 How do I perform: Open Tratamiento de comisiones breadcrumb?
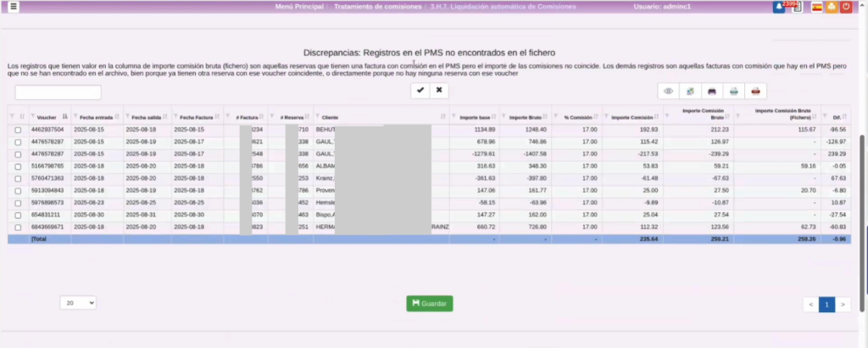376,7
